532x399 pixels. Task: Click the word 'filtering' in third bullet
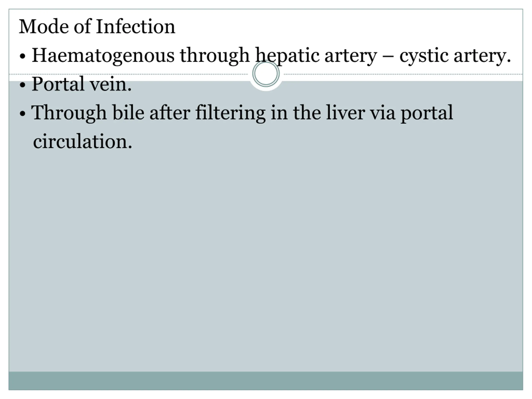pyautogui.click(x=230, y=113)
